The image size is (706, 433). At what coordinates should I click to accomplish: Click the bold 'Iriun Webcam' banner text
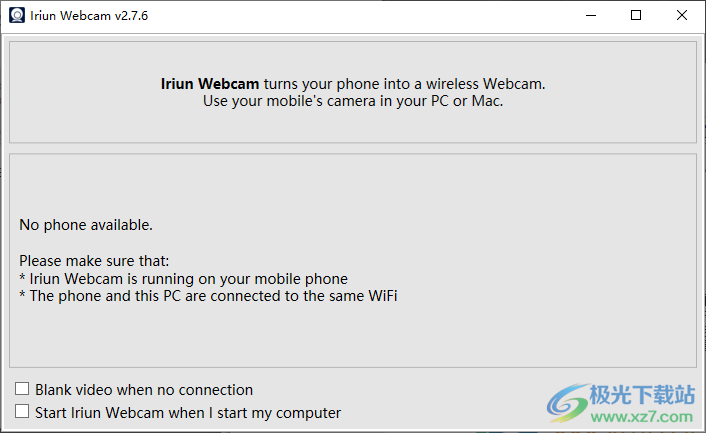coord(210,84)
